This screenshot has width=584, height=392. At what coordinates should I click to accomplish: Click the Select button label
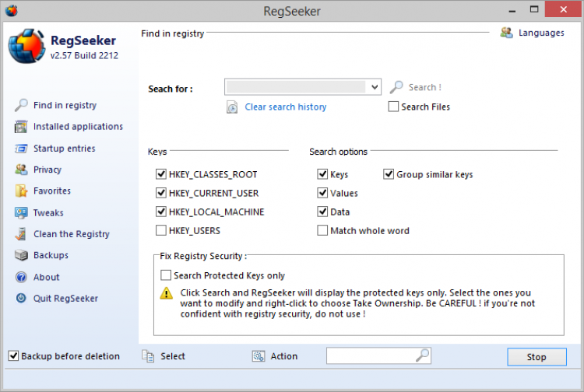pos(172,356)
